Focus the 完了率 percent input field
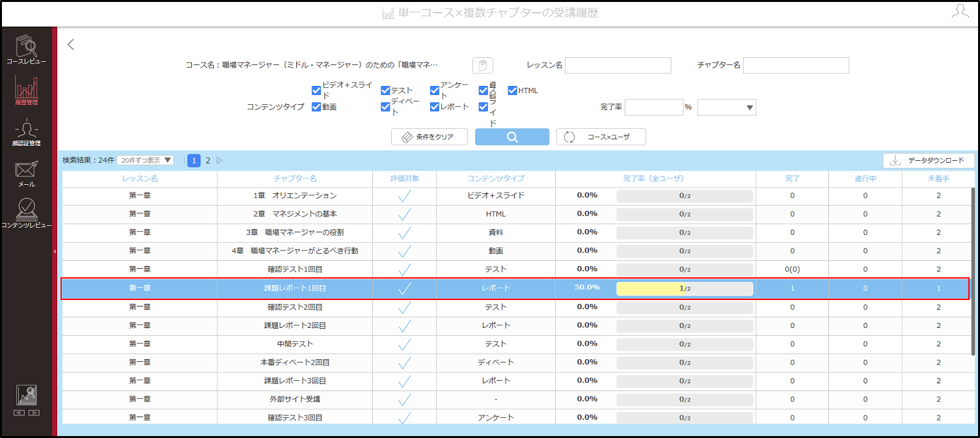Screen dimensions: 980x438 tap(653, 107)
